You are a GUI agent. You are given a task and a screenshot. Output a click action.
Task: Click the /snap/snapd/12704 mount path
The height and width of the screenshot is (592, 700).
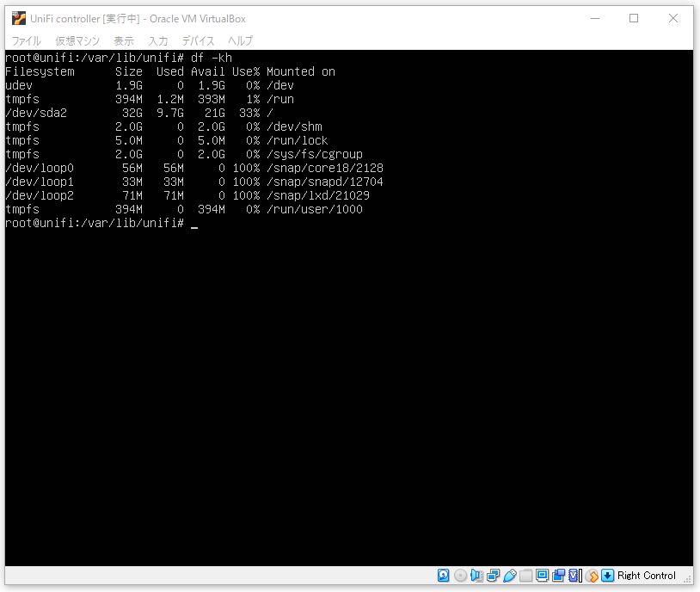coord(325,182)
